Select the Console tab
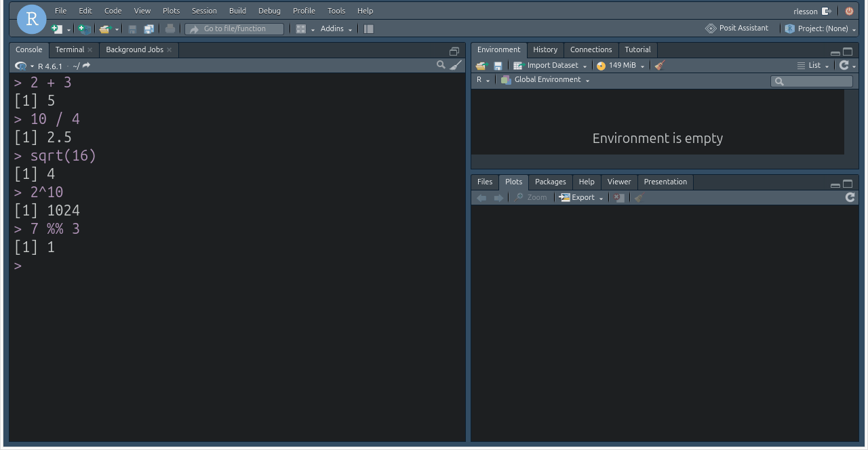 tap(29, 50)
